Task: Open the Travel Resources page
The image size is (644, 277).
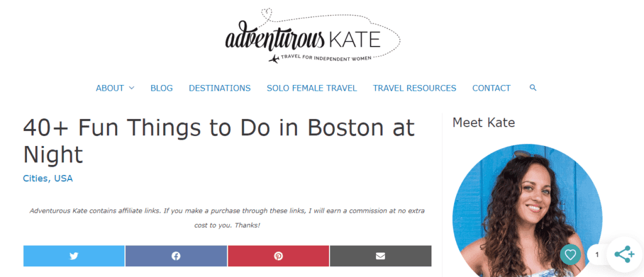Action: coord(414,88)
